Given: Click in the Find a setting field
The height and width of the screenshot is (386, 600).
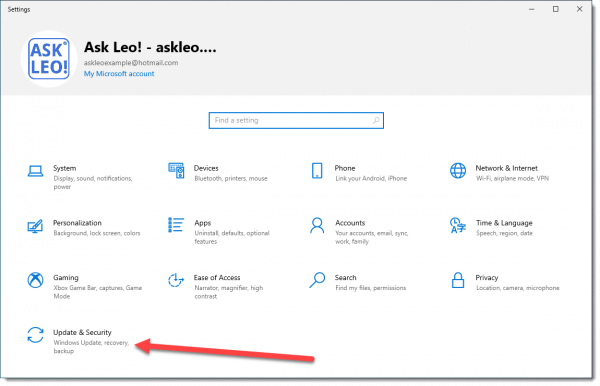Looking at the screenshot, I should click(x=296, y=121).
